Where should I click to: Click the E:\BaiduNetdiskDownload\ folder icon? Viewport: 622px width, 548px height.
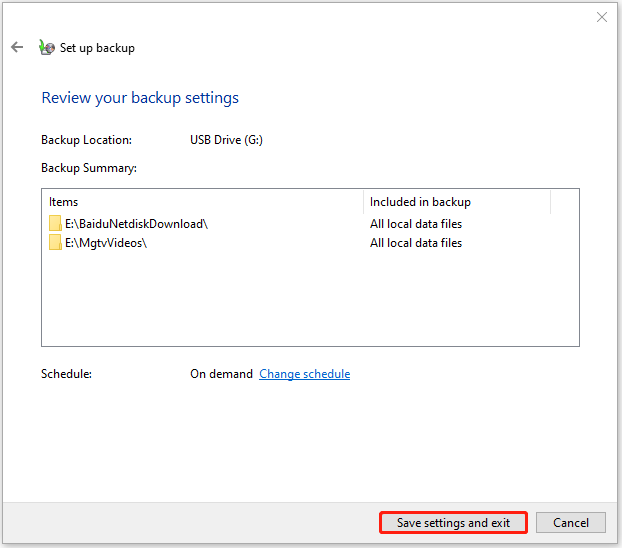click(x=55, y=223)
